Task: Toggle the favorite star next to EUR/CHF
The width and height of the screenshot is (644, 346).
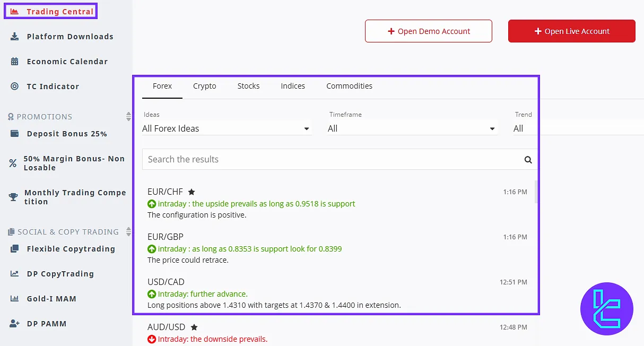Action: pos(192,192)
